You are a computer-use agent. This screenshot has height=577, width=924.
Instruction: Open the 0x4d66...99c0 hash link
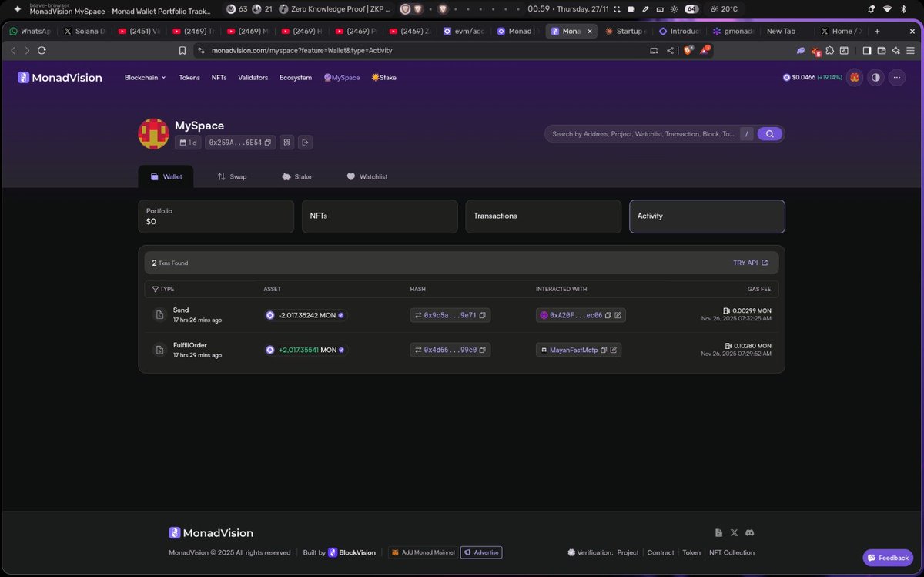(x=450, y=350)
